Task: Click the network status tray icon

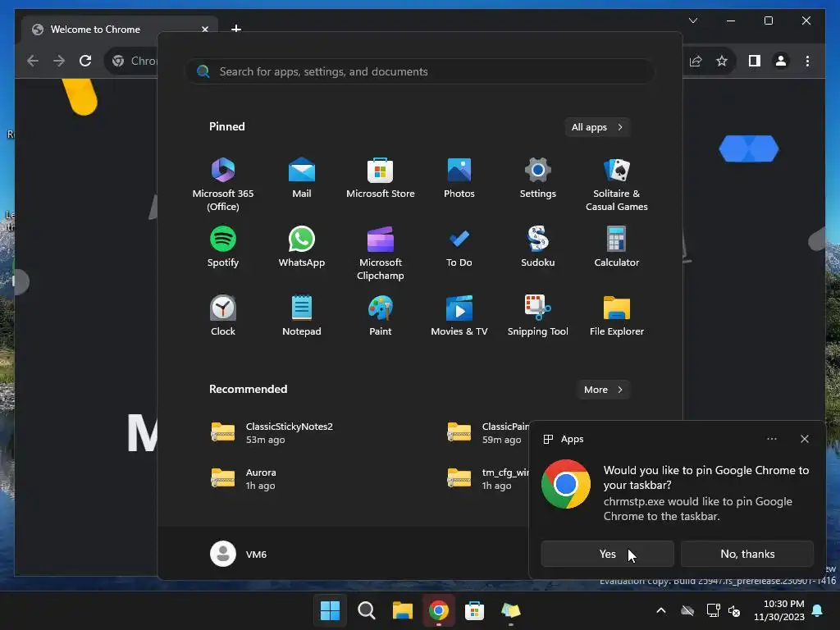Action: [x=713, y=610]
